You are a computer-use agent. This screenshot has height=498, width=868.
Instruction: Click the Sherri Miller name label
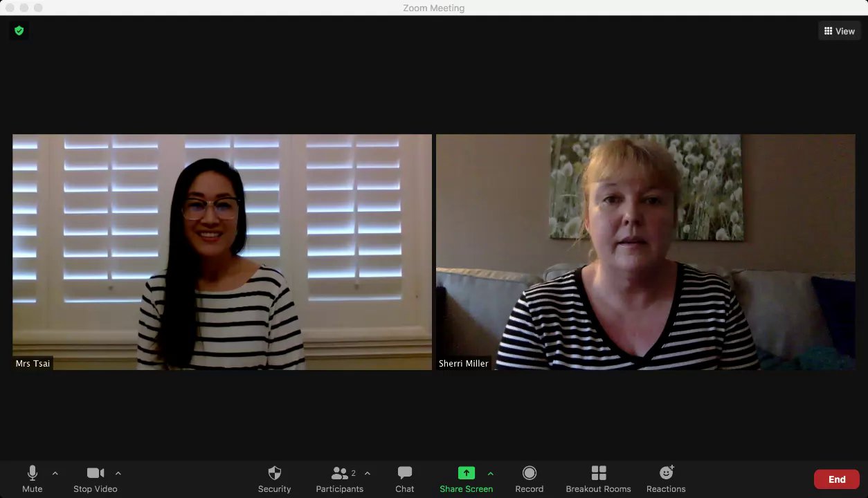[x=464, y=363]
